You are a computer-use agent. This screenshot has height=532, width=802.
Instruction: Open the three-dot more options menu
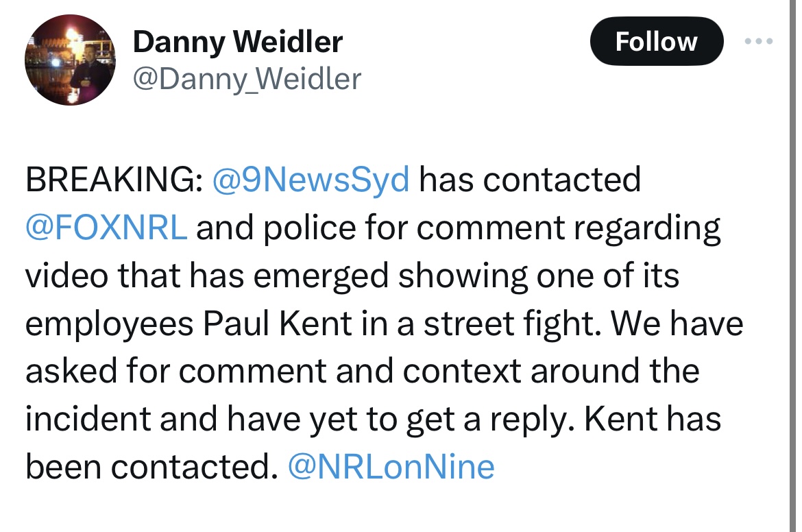pyautogui.click(x=758, y=42)
